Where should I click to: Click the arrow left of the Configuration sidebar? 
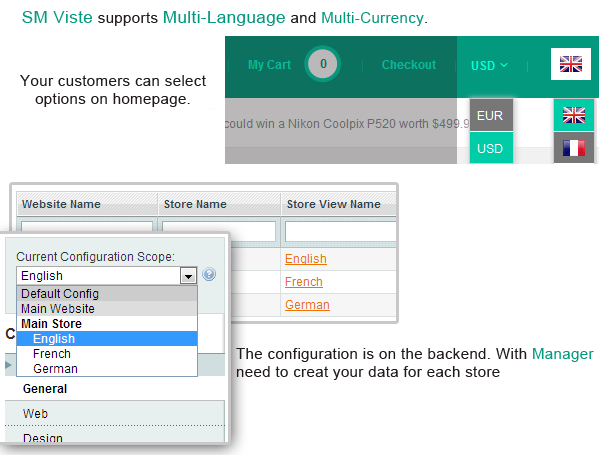(8, 364)
